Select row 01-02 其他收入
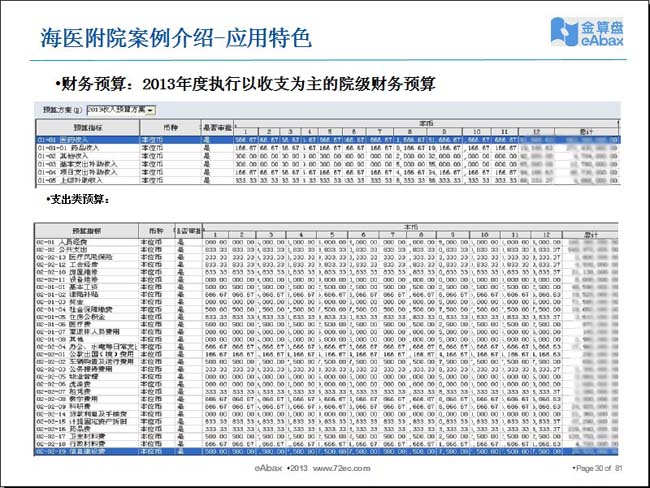The width and height of the screenshot is (650, 488). [327, 156]
